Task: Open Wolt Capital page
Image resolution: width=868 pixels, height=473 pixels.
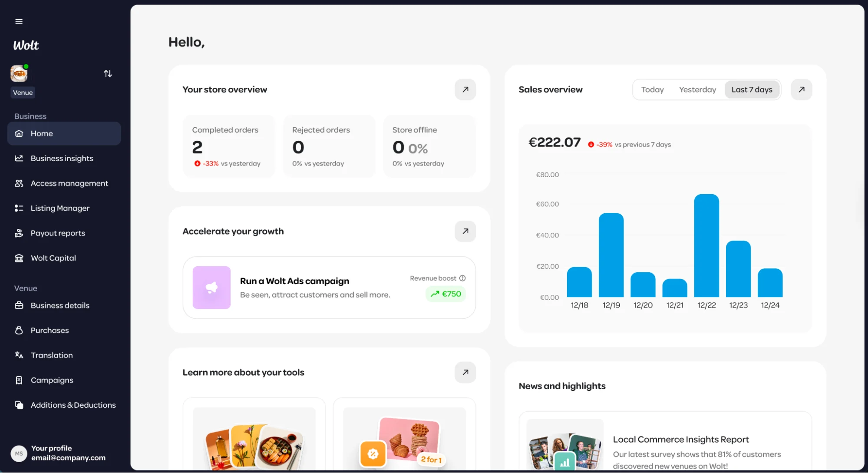Action: point(53,258)
